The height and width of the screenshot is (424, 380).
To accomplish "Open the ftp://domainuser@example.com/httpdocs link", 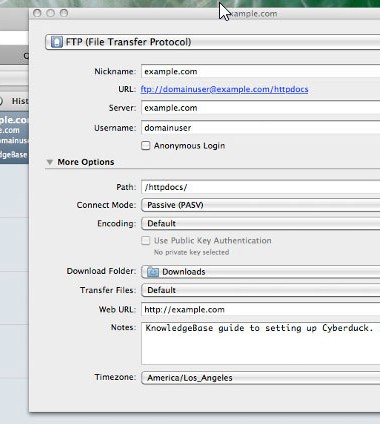I will point(224,89).
